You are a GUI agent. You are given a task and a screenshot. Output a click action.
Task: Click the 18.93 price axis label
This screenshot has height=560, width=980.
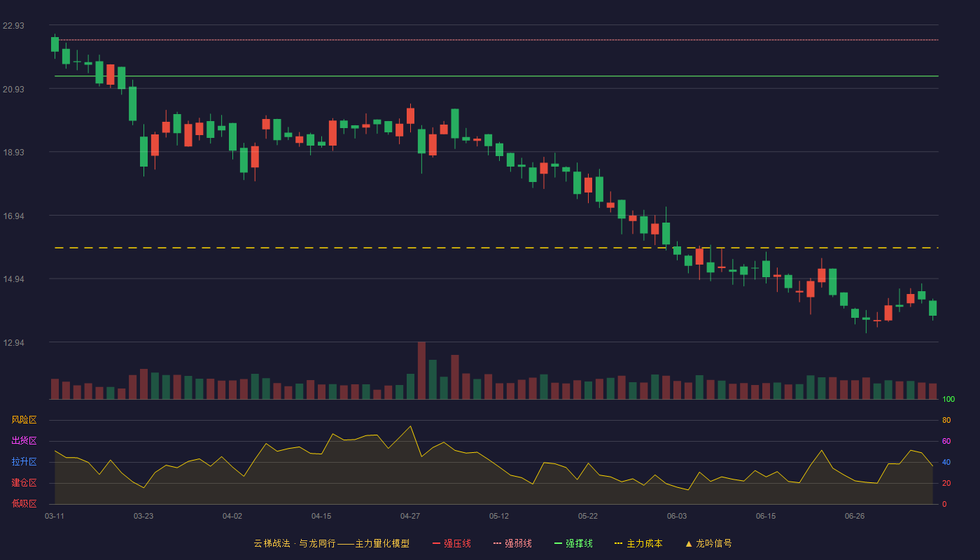point(13,153)
